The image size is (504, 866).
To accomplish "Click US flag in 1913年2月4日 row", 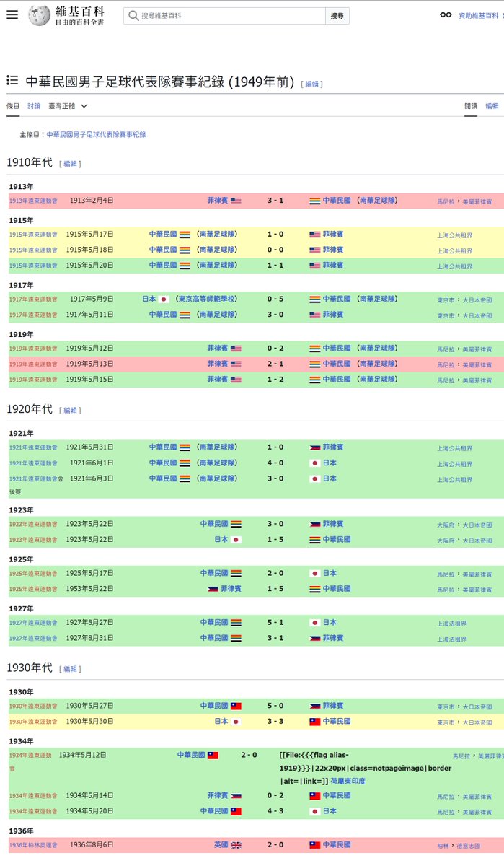I will 236,201.
